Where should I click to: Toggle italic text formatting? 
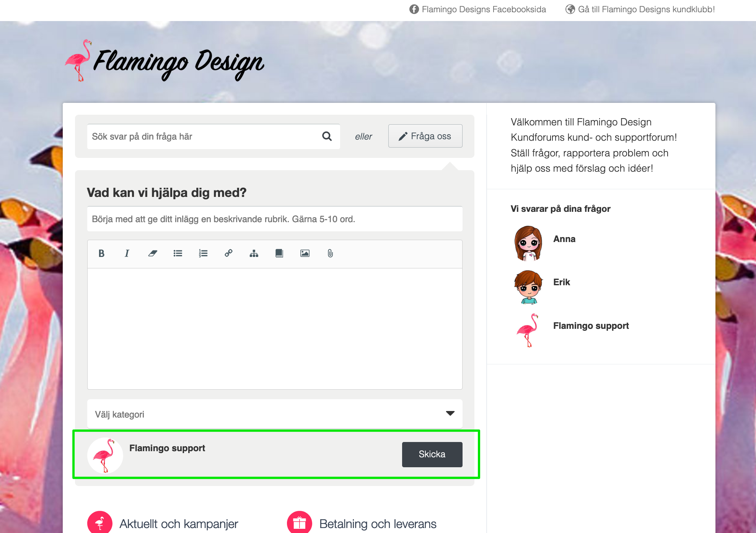point(127,253)
